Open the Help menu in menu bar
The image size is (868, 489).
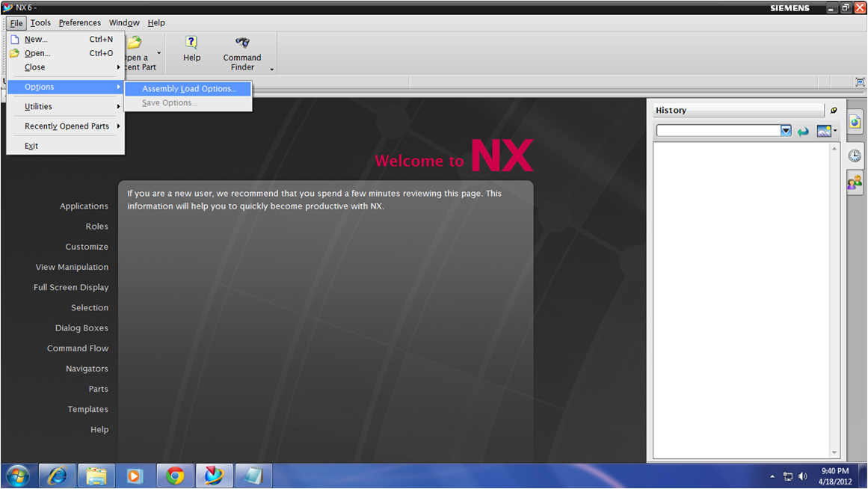[x=156, y=22]
